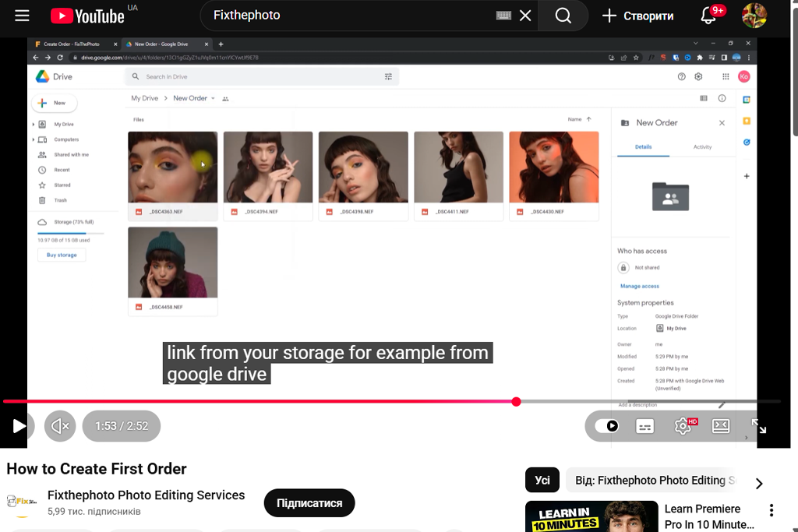Open the YouTube hamburger guide menu
Image resolution: width=798 pixels, height=532 pixels.
22,16
